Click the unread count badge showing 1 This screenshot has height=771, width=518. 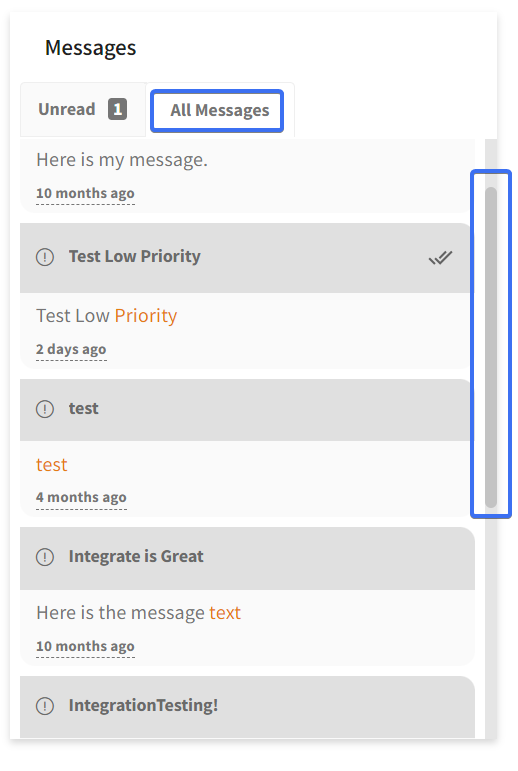[x=118, y=109]
